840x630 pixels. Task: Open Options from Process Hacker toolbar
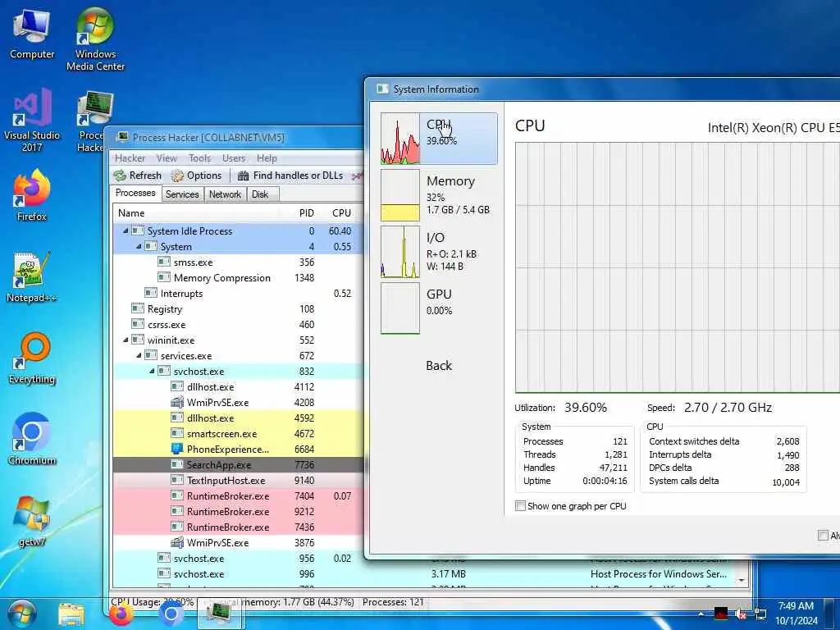click(x=196, y=176)
